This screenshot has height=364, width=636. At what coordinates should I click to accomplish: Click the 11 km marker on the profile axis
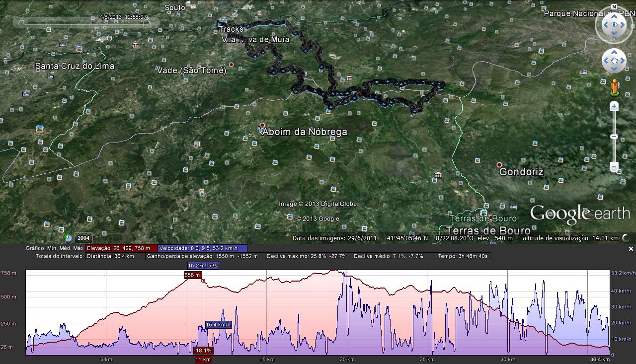tap(203, 360)
